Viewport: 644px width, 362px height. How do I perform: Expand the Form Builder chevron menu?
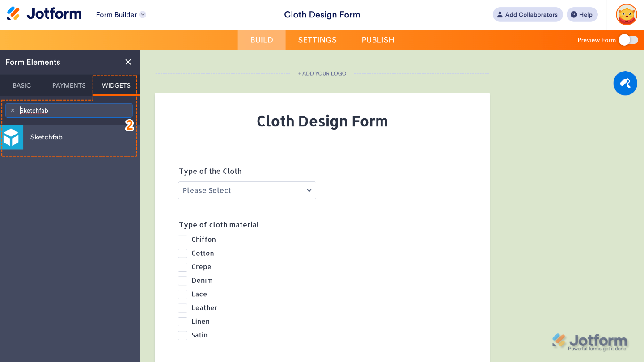[142, 14]
